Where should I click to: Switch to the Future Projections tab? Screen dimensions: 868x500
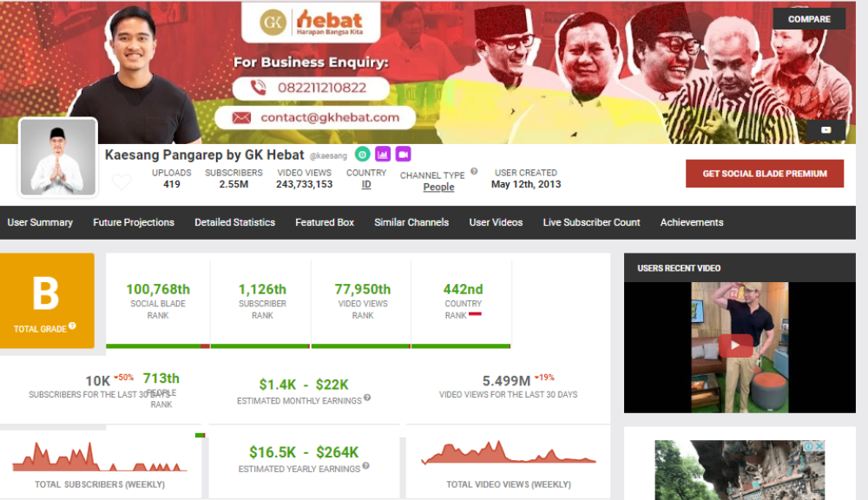click(x=134, y=222)
